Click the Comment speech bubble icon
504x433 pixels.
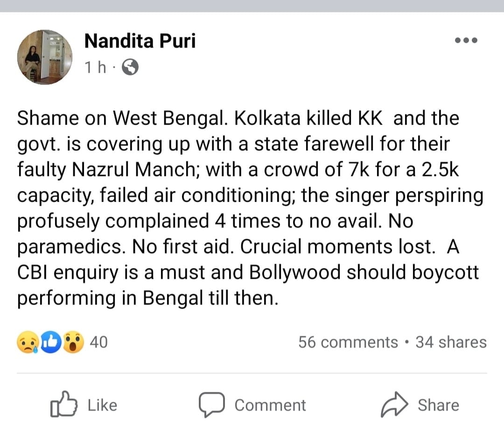(212, 405)
